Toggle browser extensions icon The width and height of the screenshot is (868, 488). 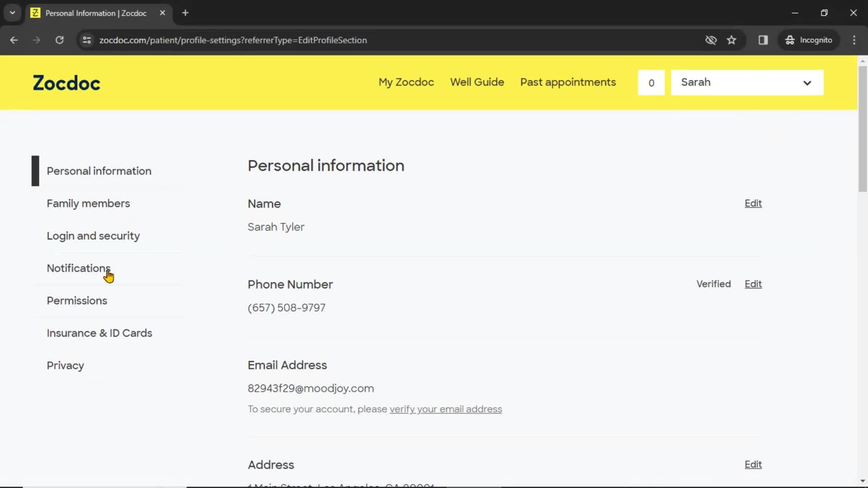click(x=764, y=40)
